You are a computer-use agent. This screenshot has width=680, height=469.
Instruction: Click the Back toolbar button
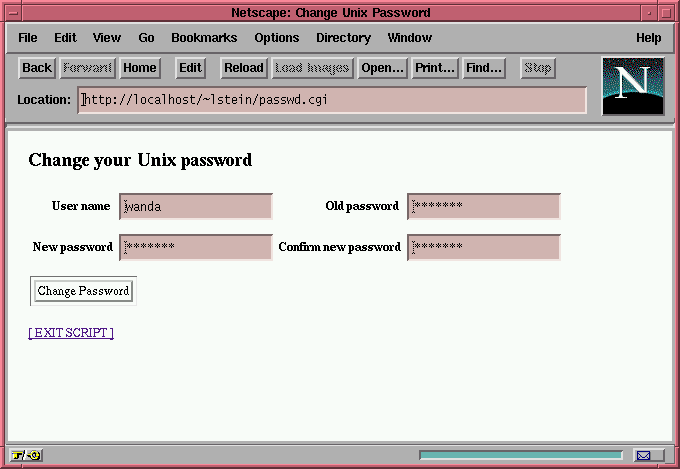tap(37, 68)
